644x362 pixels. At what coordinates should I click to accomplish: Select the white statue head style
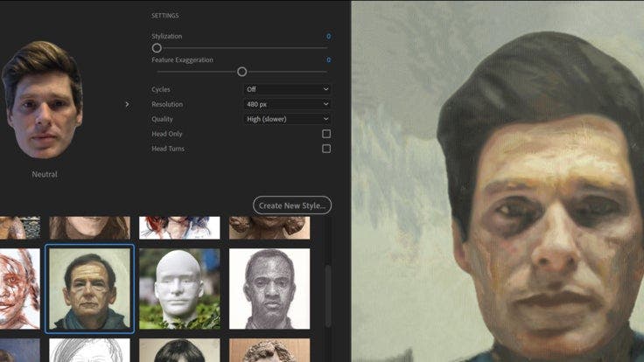179,289
